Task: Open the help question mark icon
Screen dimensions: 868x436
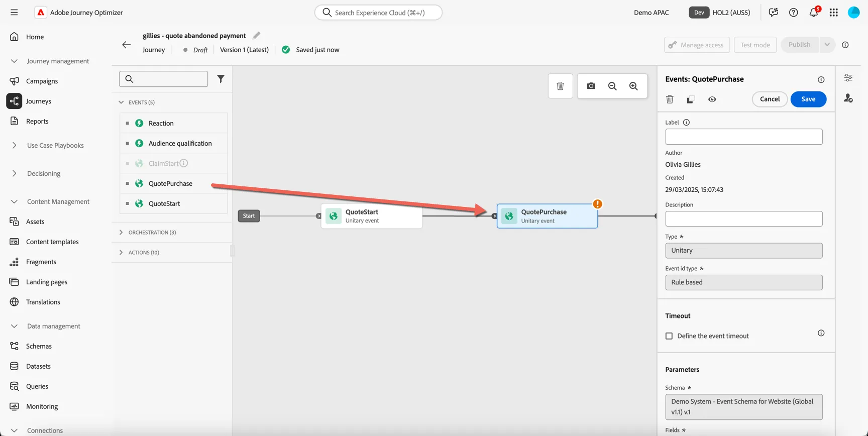Action: (794, 13)
